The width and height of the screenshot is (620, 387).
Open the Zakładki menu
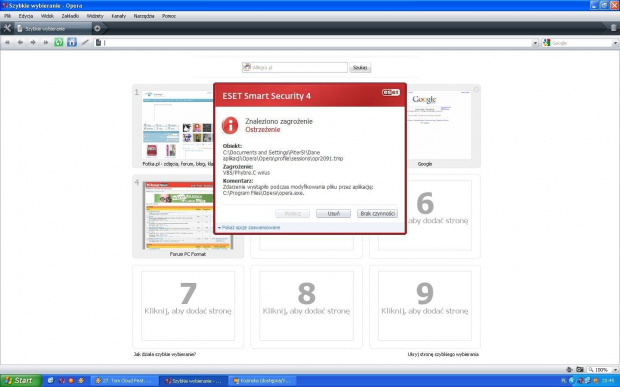(x=70, y=16)
